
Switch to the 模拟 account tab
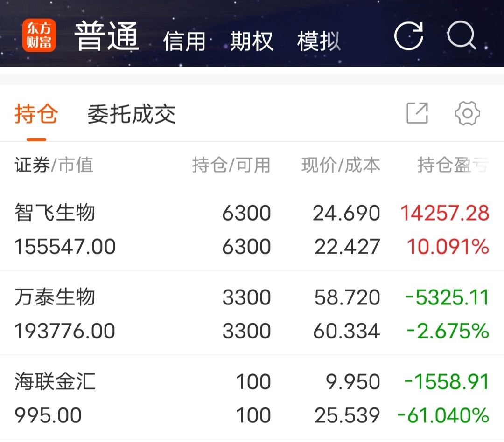(x=319, y=41)
